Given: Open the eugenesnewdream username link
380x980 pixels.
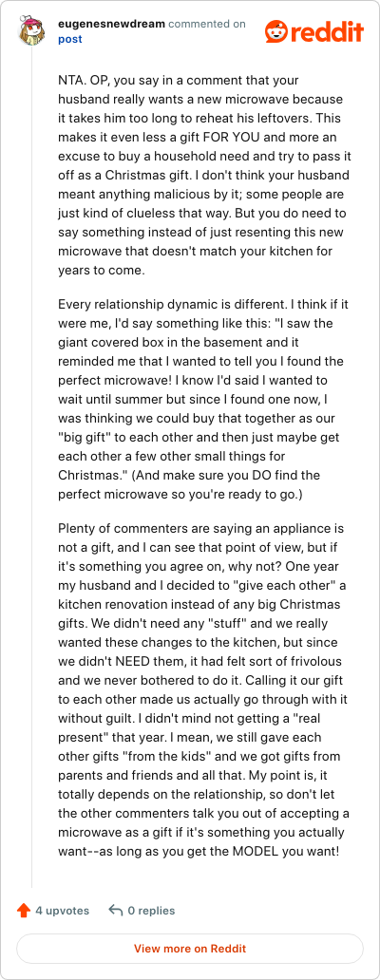Looking at the screenshot, I should 112,25.
